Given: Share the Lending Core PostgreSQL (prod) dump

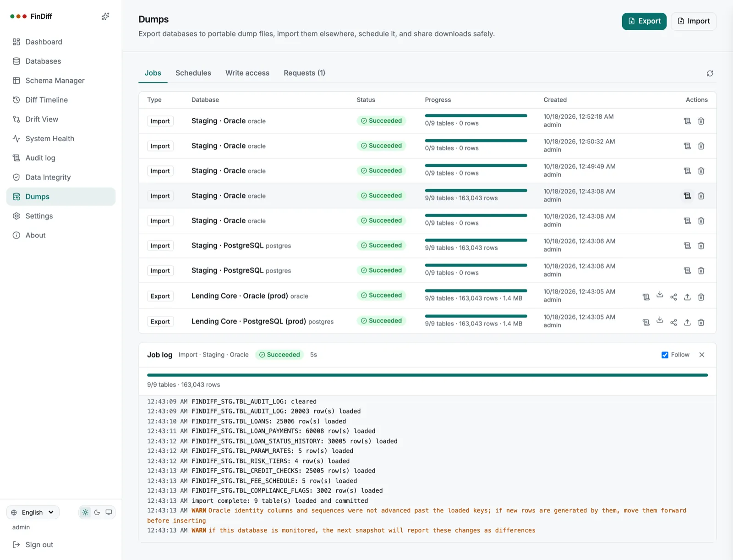Looking at the screenshot, I should [x=673, y=323].
